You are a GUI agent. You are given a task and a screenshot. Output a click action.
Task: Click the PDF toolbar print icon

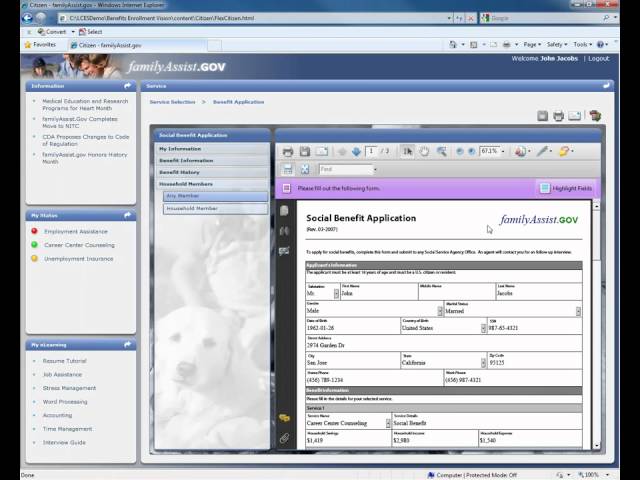pos(288,152)
